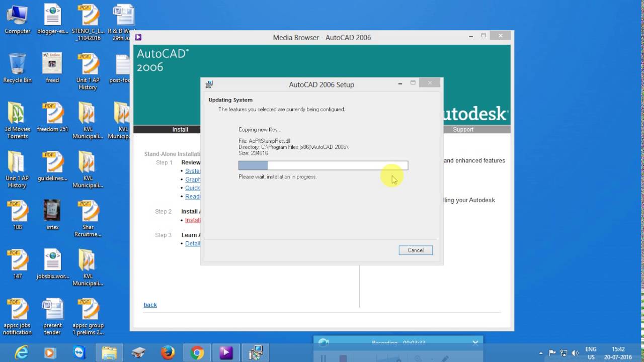
Task: Open the Action Center flag icon
Action: click(x=552, y=353)
